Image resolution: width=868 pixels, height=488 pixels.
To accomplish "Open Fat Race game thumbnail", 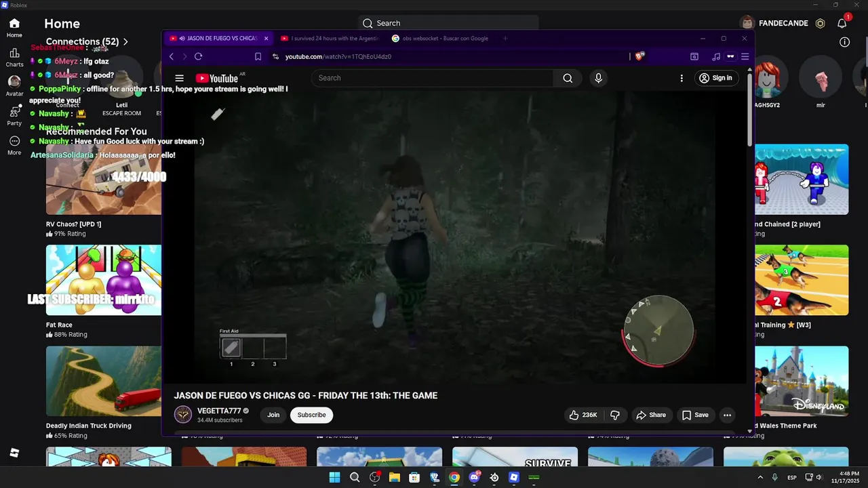I will click(104, 280).
